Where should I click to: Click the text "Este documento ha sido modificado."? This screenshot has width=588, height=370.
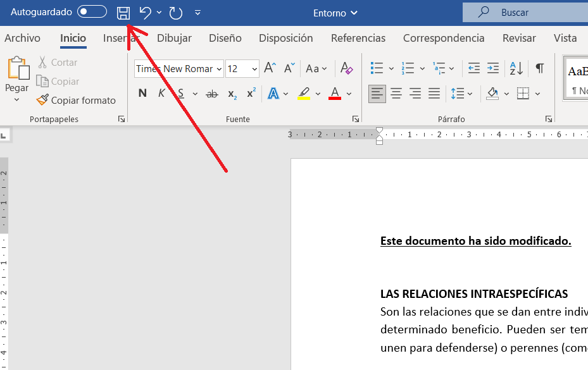[x=475, y=241]
